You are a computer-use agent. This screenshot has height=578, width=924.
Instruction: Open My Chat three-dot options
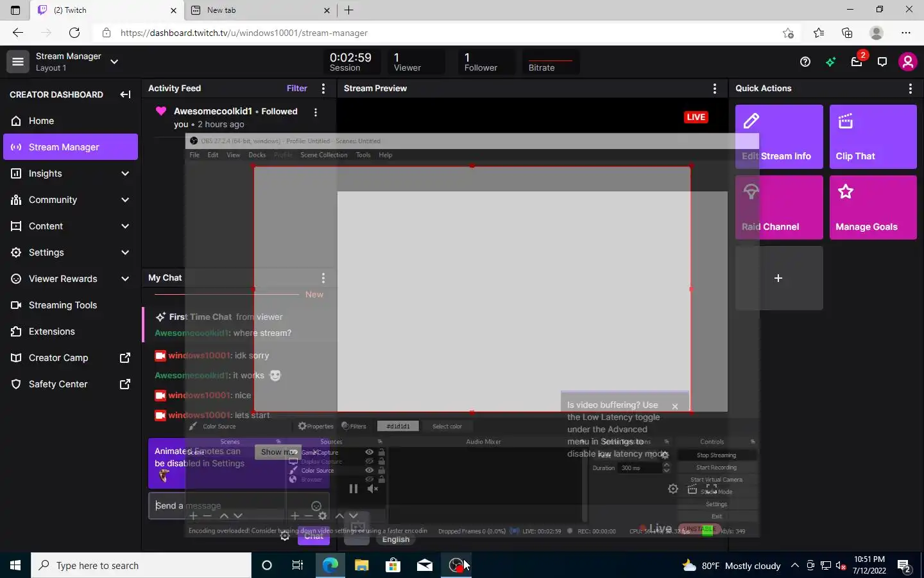click(323, 278)
